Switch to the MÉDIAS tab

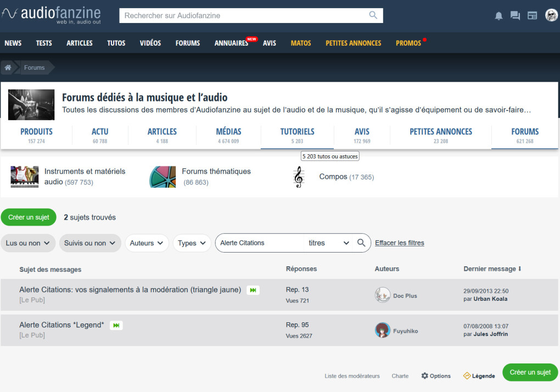pyautogui.click(x=228, y=135)
